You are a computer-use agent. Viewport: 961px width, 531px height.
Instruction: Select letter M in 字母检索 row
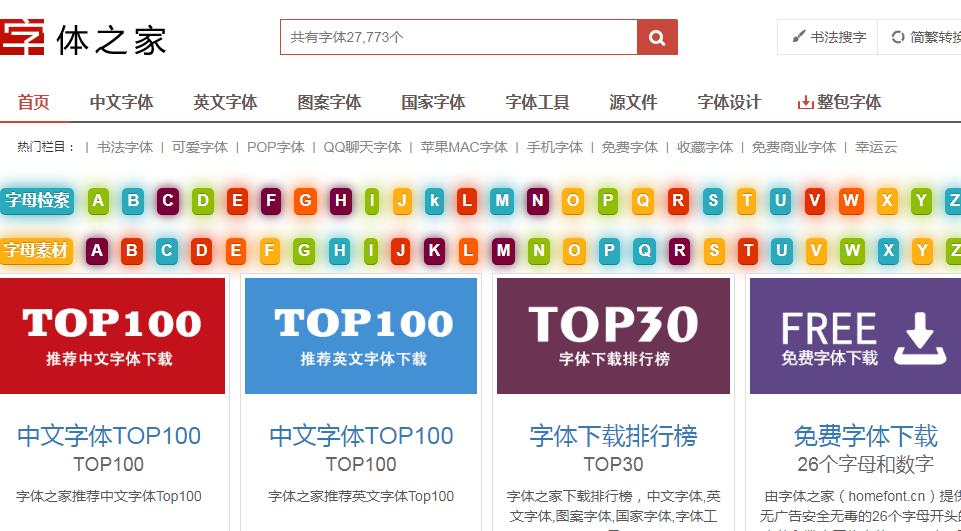tap(502, 201)
